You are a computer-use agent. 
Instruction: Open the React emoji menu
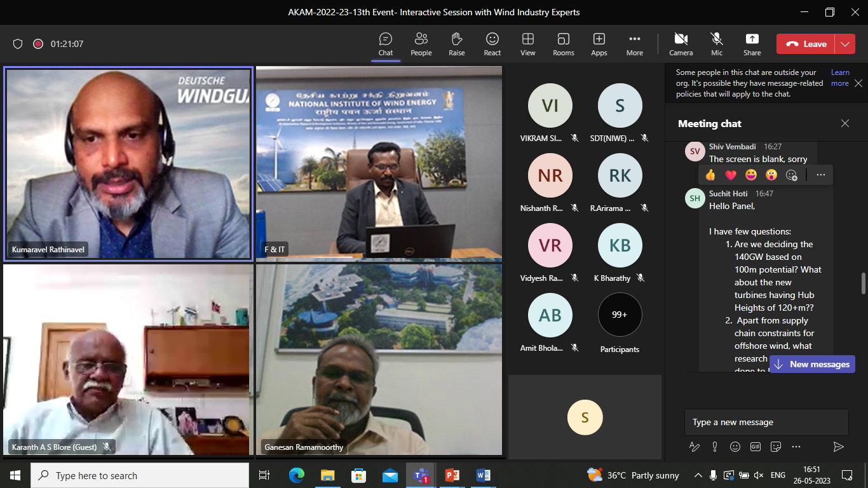492,44
